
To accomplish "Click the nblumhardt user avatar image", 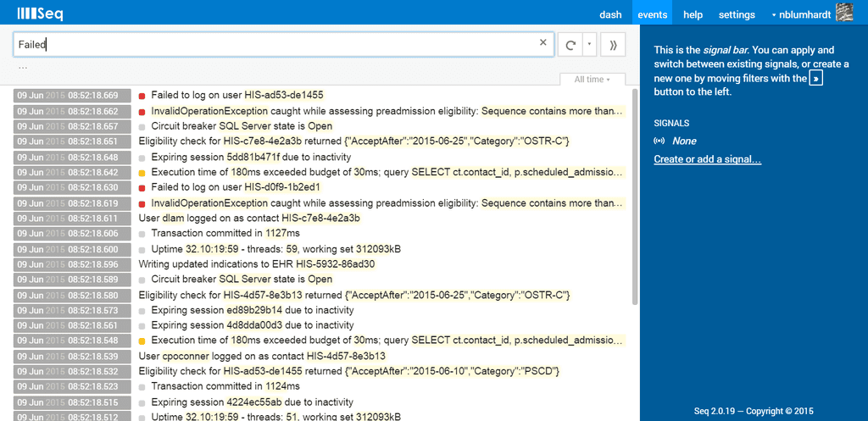I will [x=845, y=13].
